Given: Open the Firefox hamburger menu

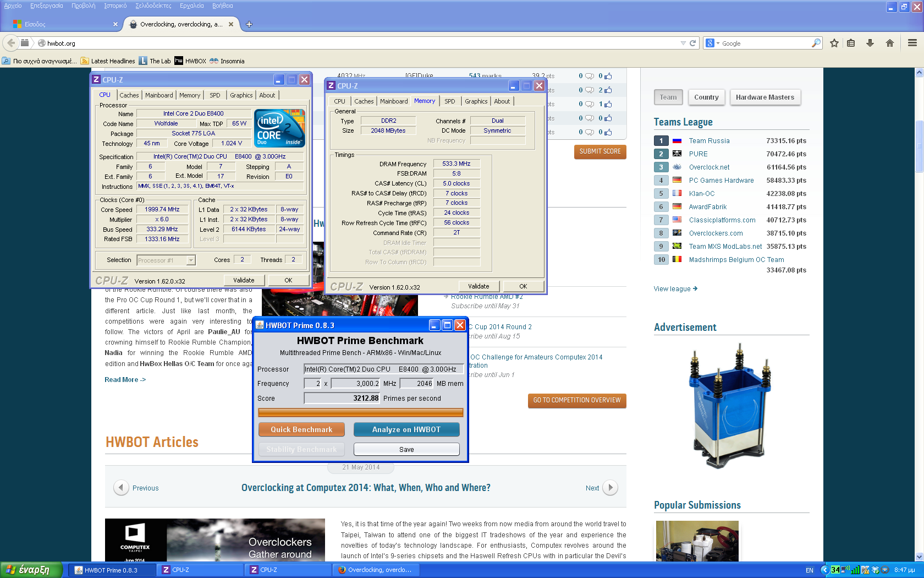Looking at the screenshot, I should (x=912, y=43).
